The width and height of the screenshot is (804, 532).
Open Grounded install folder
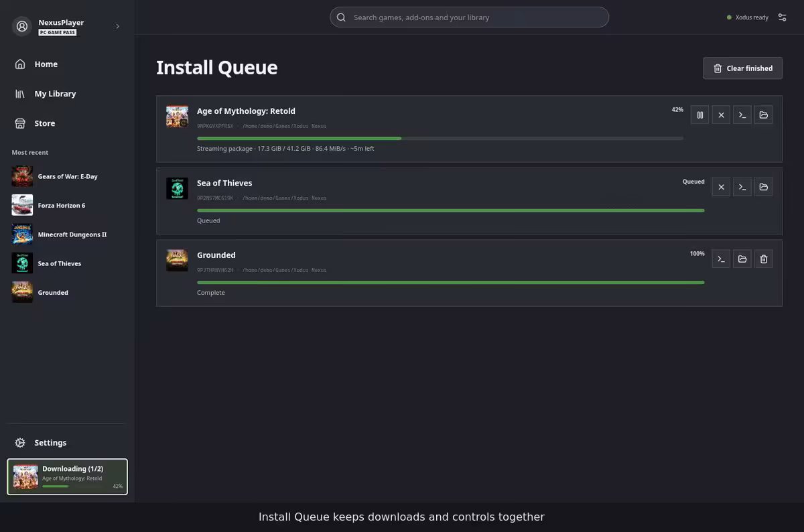tap(742, 259)
